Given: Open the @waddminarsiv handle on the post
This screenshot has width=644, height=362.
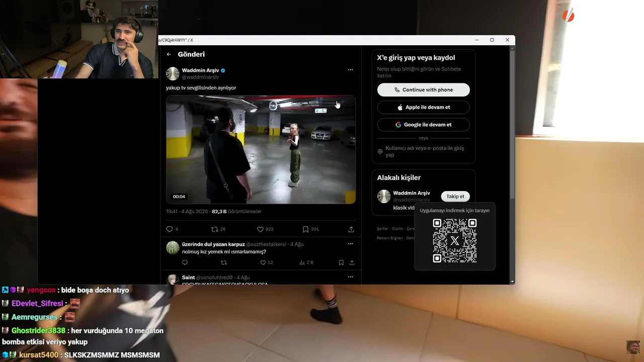Looking at the screenshot, I should click(200, 77).
